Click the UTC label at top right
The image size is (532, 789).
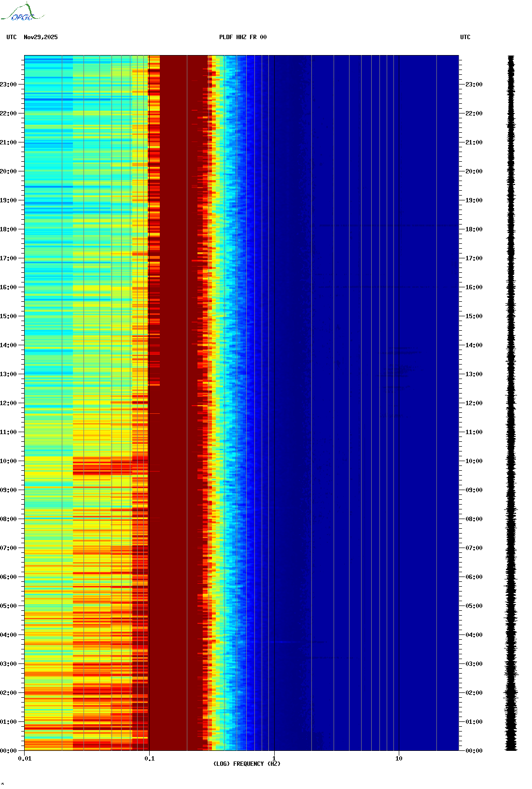click(x=465, y=37)
